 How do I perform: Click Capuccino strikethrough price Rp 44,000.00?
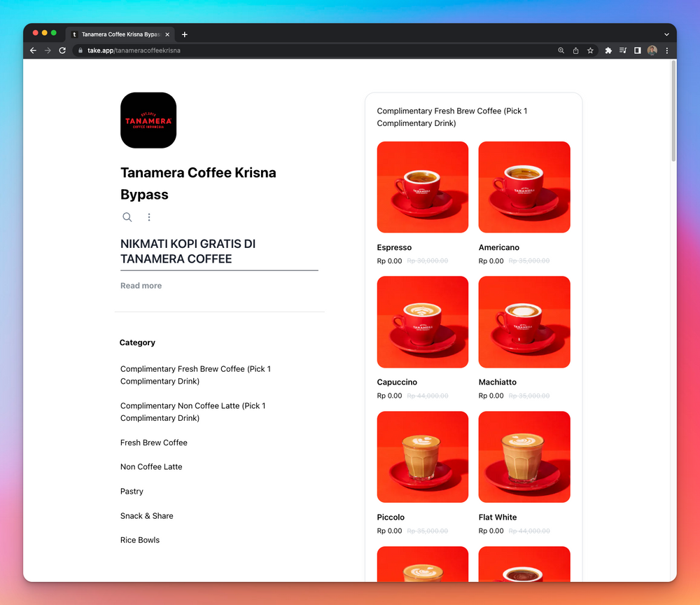[428, 396]
